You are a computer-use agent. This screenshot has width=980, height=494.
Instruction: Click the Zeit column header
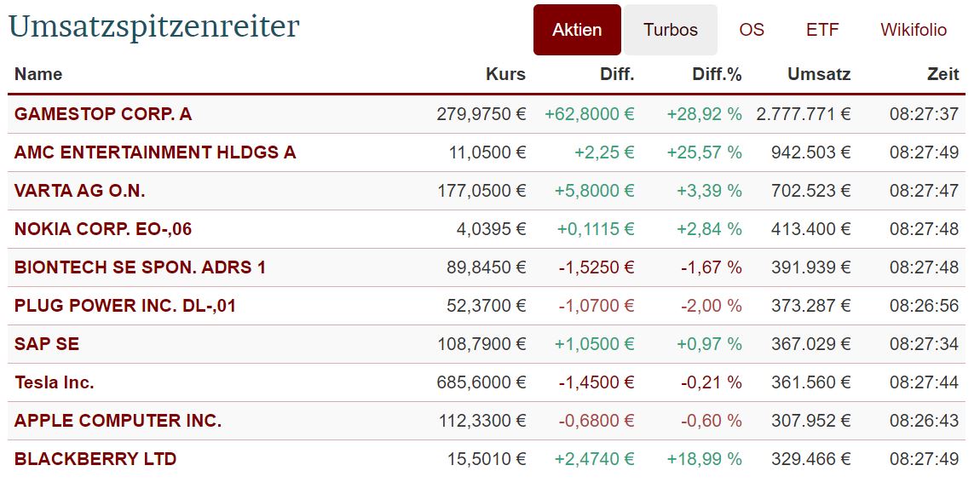[x=943, y=74]
